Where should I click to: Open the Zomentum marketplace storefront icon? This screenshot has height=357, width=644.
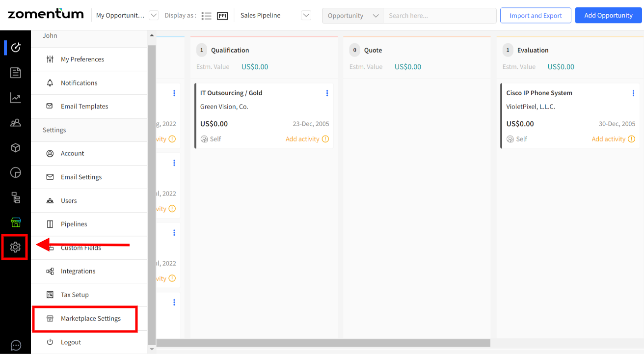point(15,222)
